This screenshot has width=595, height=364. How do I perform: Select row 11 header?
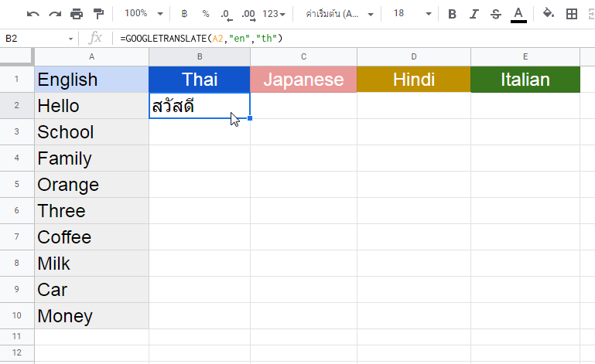[x=17, y=336]
